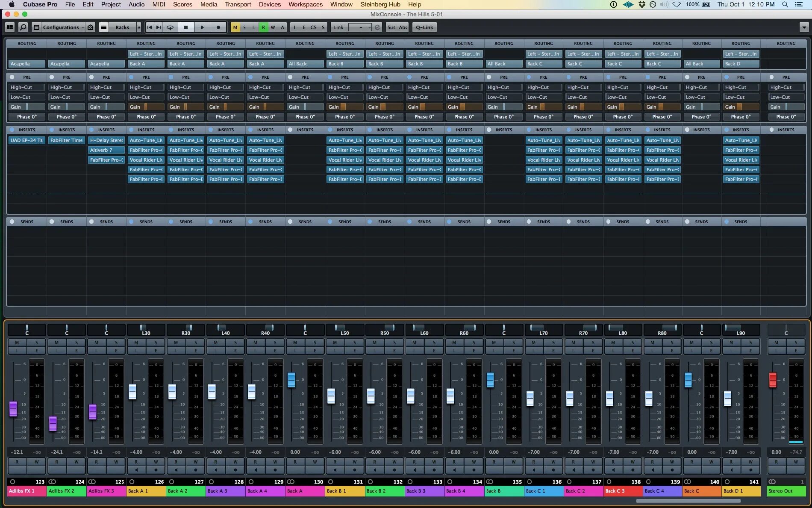Image resolution: width=812 pixels, height=508 pixels.
Task: Click the CS channel strip bypass button
Action: (314, 27)
